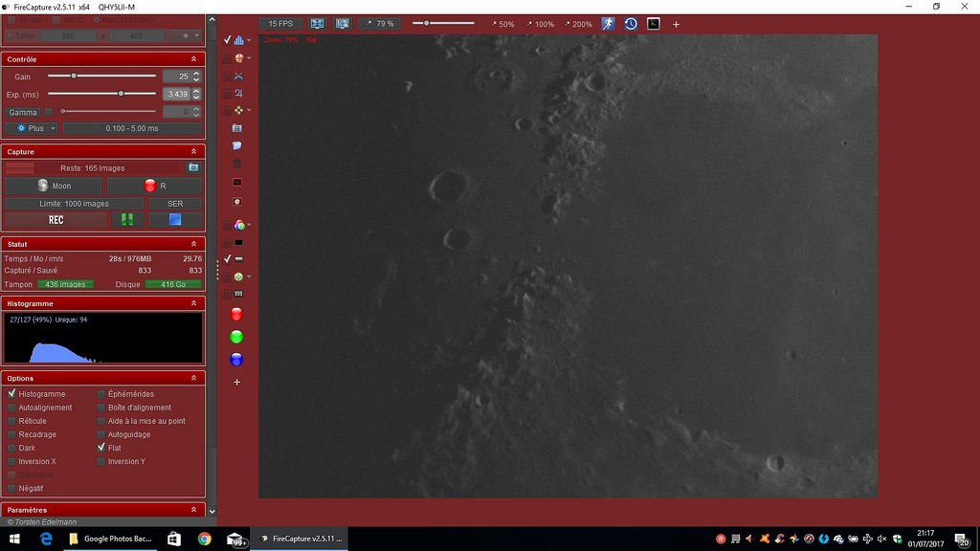The image size is (980, 551).
Task: Open dropdown arrow beside histogram tool icon
Action: (x=249, y=40)
